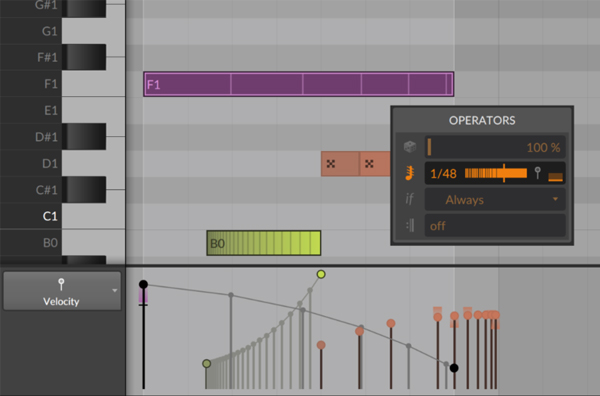Click the black velocity end handle of F1

click(454, 368)
